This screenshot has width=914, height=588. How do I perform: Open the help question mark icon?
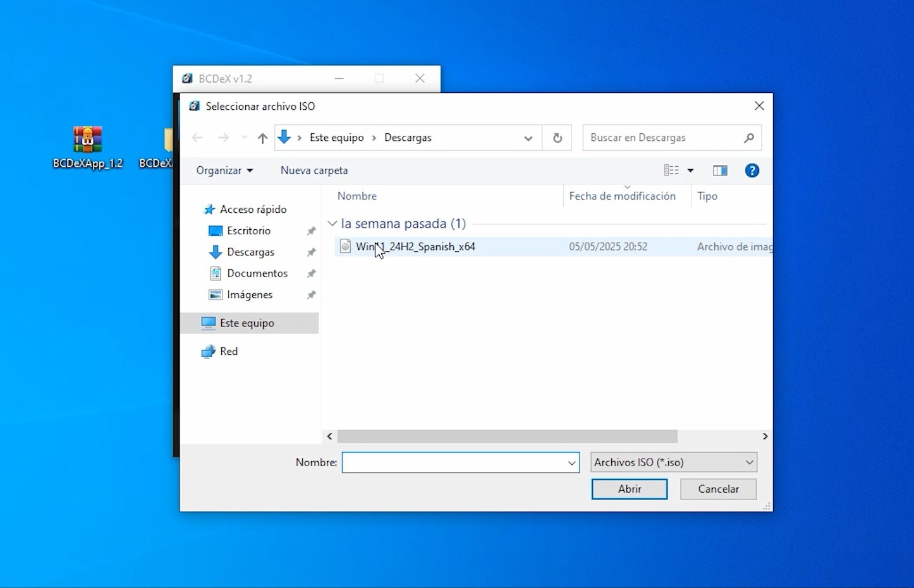[x=752, y=171]
